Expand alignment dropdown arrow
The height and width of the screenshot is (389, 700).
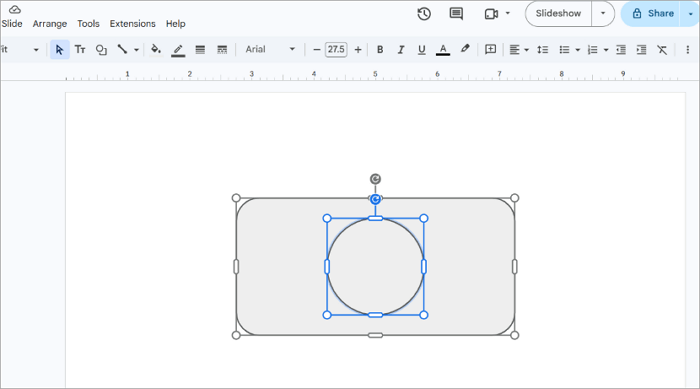[x=527, y=50]
